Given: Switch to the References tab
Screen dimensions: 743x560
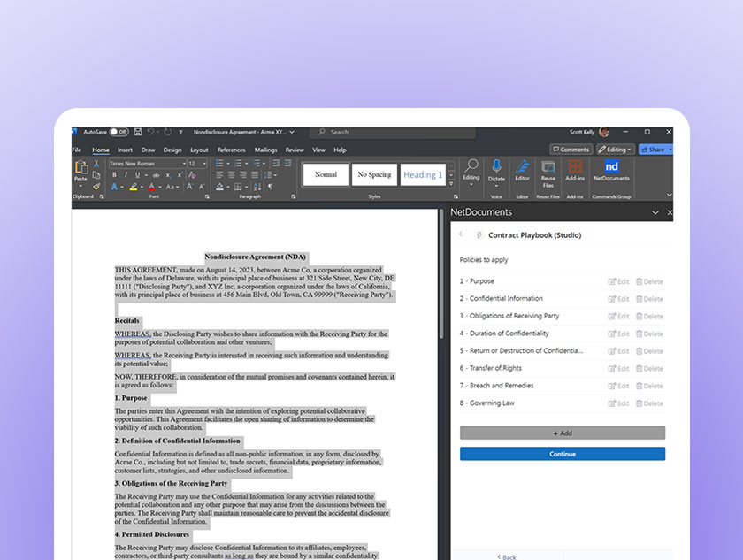Looking at the screenshot, I should pos(231,150).
